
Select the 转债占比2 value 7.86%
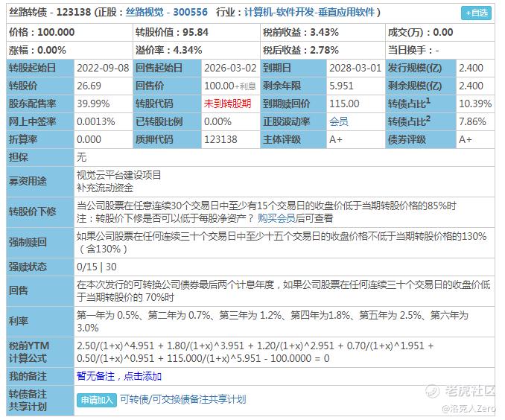click(472, 121)
